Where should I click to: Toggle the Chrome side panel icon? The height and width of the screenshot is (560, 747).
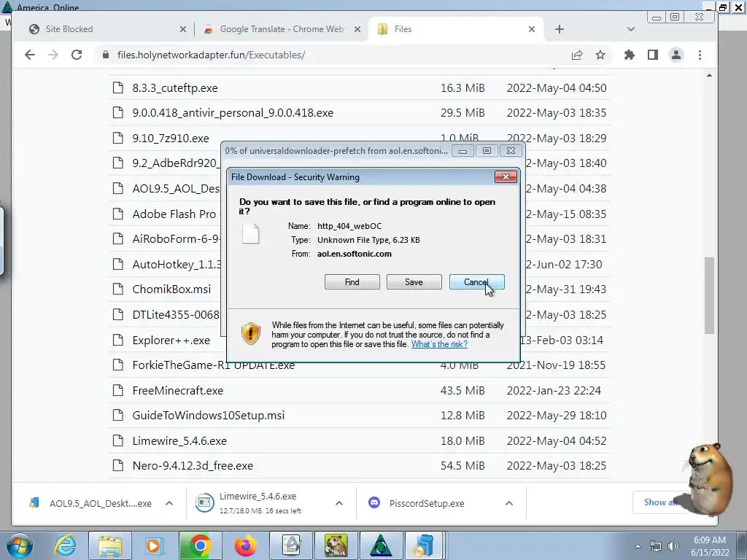[x=653, y=55]
